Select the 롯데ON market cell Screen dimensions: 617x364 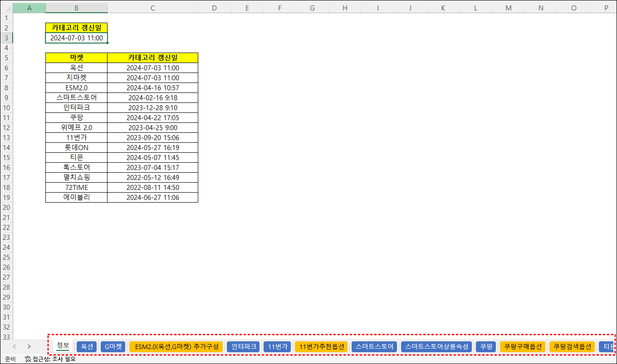point(76,147)
